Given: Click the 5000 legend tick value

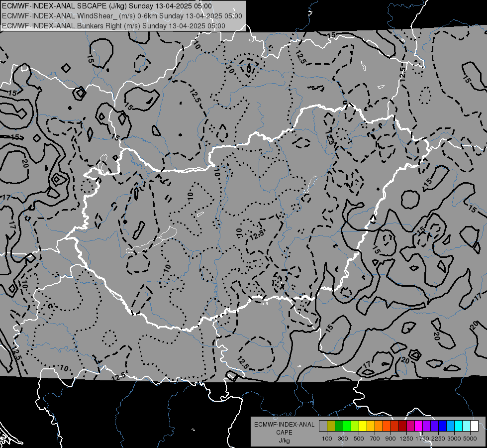Looking at the screenshot, I should [x=470, y=439].
